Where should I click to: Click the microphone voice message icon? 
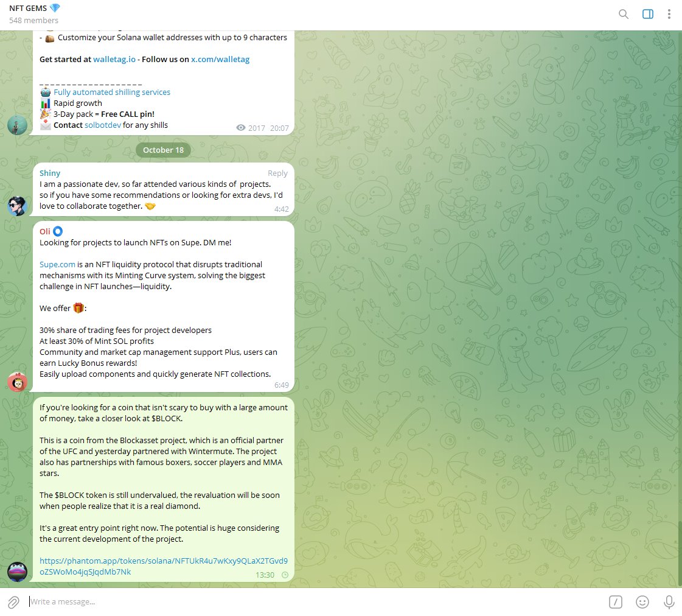coord(669,602)
